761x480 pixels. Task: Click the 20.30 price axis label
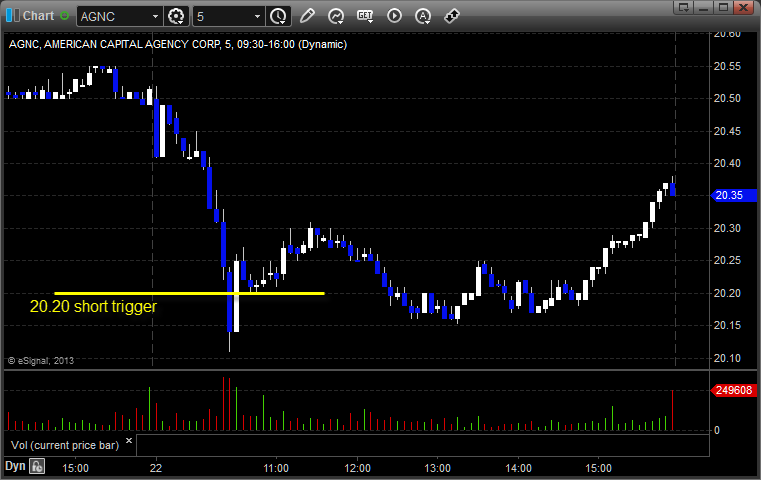[x=727, y=228]
